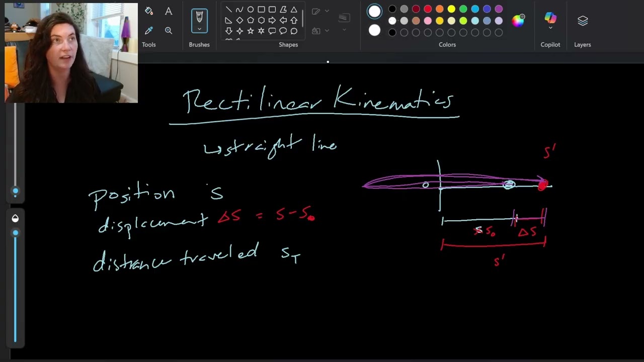Viewport: 644px width, 362px height.
Task: Pick the Color picker eyedropper tool
Action: coord(148,31)
